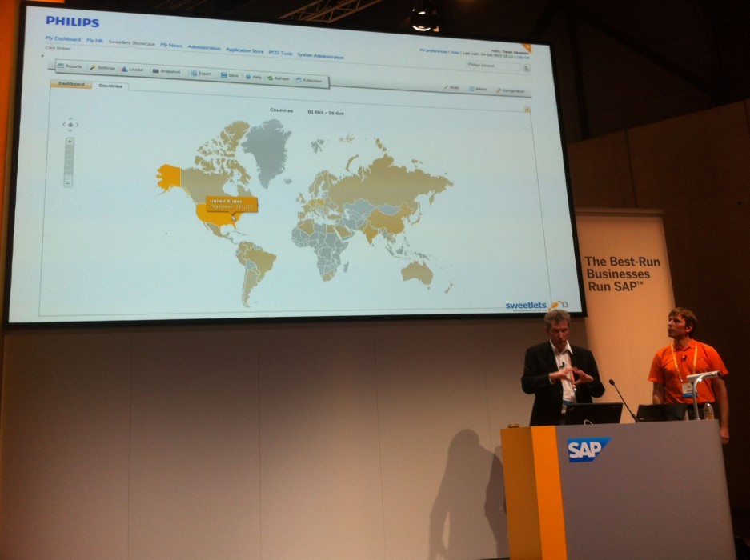Click the Click Stream sub-navigation link
This screenshot has height=560, width=750.
(x=58, y=48)
